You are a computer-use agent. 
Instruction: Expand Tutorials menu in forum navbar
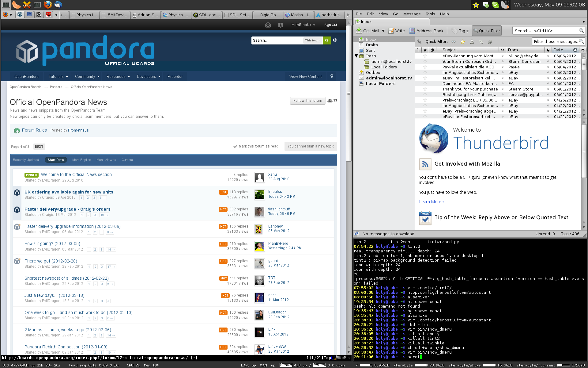click(58, 76)
